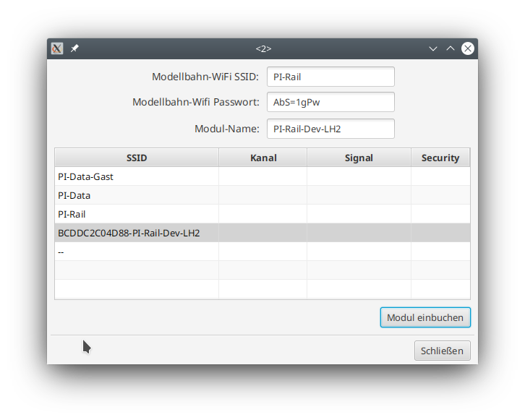Click the Schließen button
This screenshot has height=420, width=525.
tap(442, 351)
